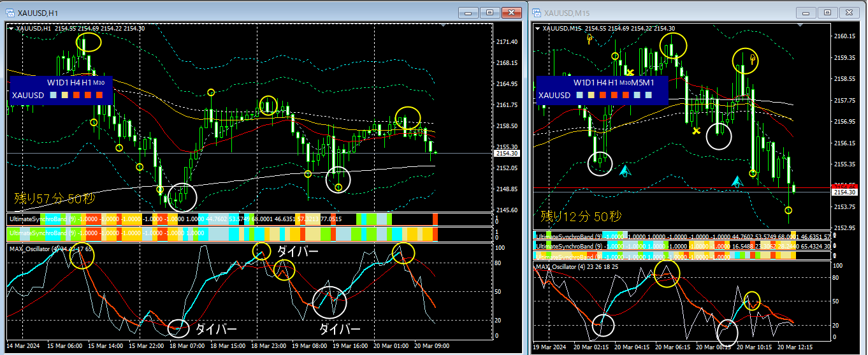Screen dimensions: 868x355
Task: Click XAUUSD label in H1 chart's blue panel
Action: 27,95
